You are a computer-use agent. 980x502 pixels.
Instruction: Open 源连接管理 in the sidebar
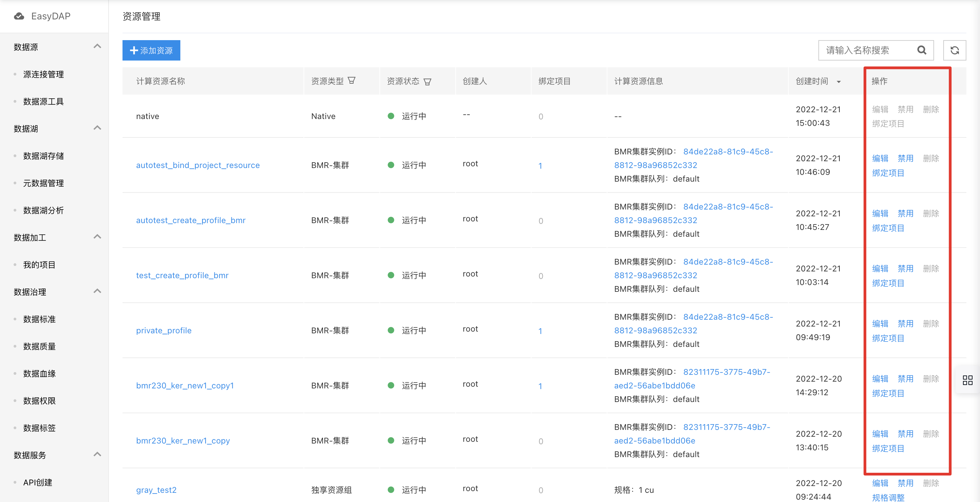[x=43, y=74]
